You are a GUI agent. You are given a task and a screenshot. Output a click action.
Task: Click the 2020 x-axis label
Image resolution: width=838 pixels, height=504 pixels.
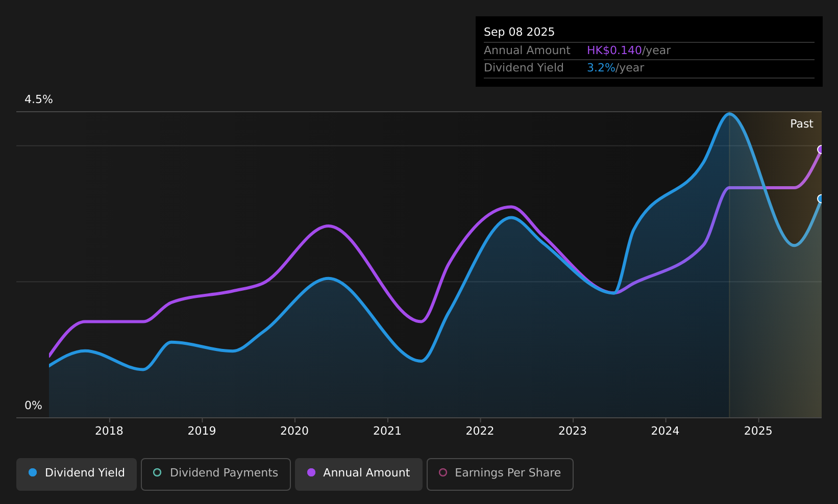tap(294, 431)
